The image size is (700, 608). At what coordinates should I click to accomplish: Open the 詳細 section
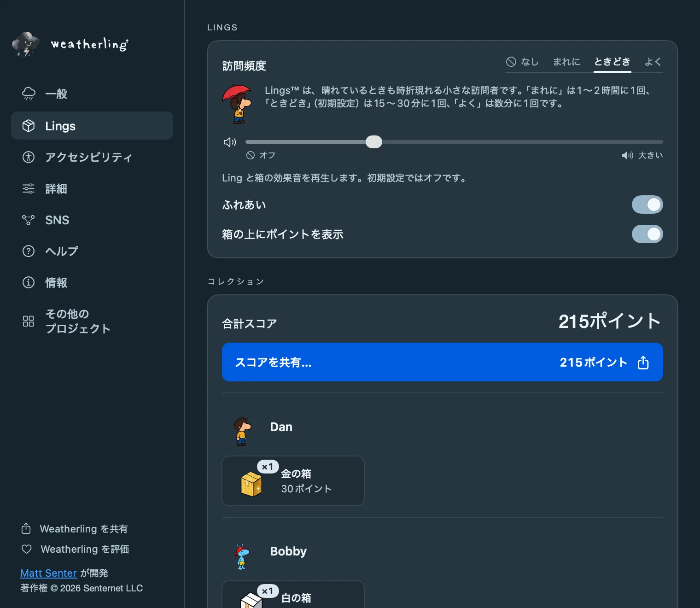[x=92, y=188]
